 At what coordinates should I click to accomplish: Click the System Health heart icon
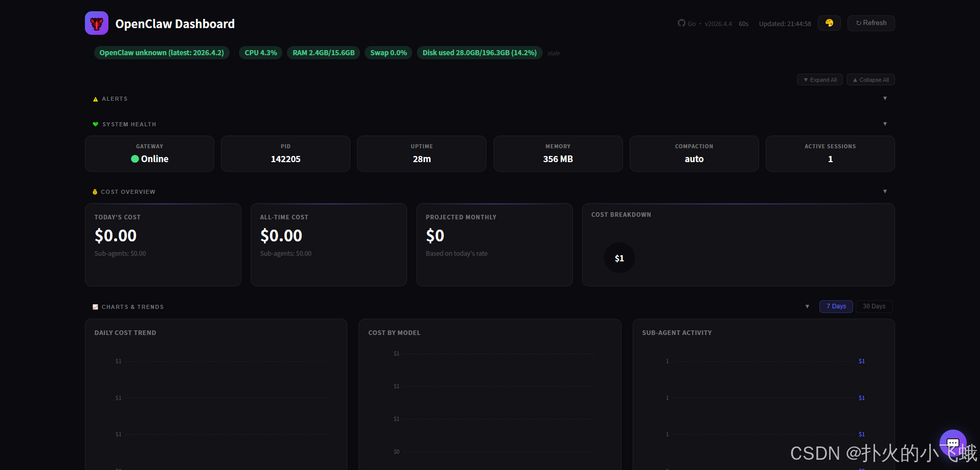click(96, 124)
